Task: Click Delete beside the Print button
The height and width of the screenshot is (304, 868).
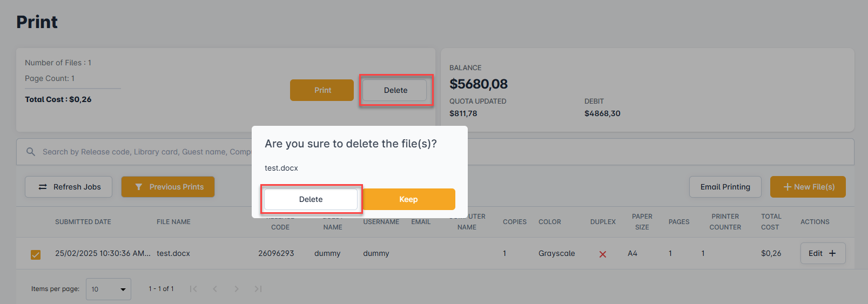Action: pos(395,90)
